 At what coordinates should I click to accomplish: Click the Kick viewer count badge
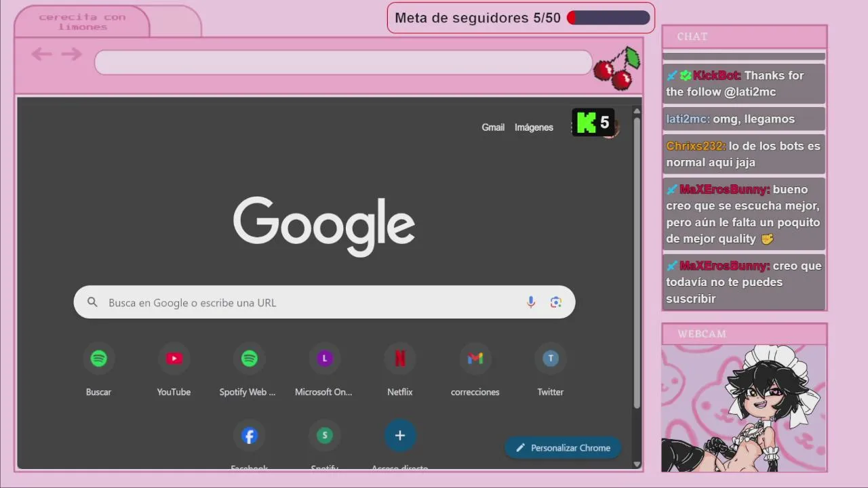click(593, 123)
